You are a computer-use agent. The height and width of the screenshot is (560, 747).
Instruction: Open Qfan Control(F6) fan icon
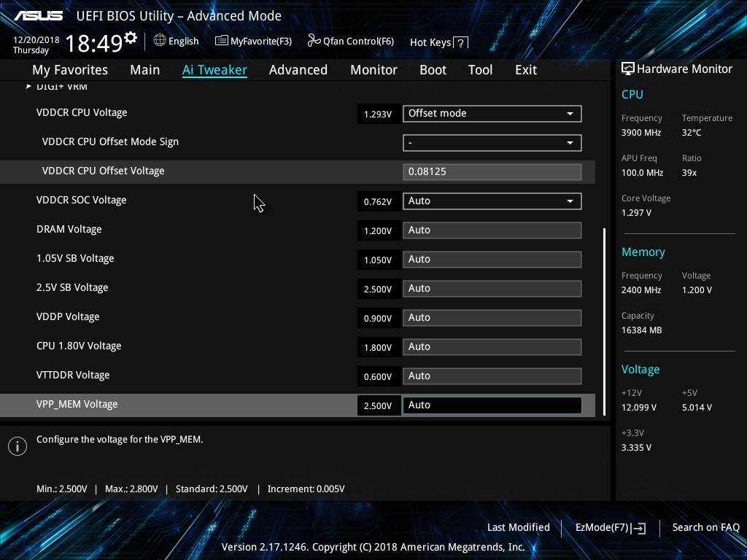[x=314, y=41]
